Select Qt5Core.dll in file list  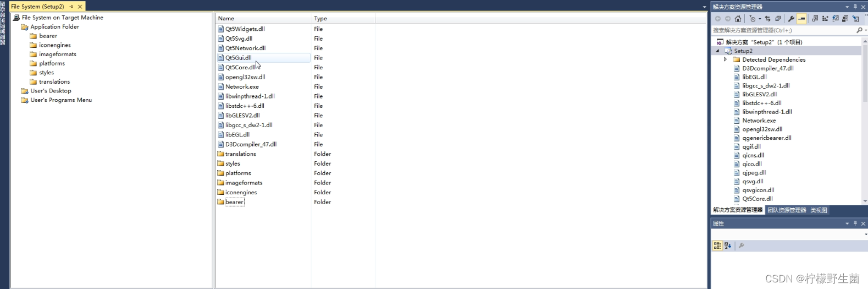(240, 67)
